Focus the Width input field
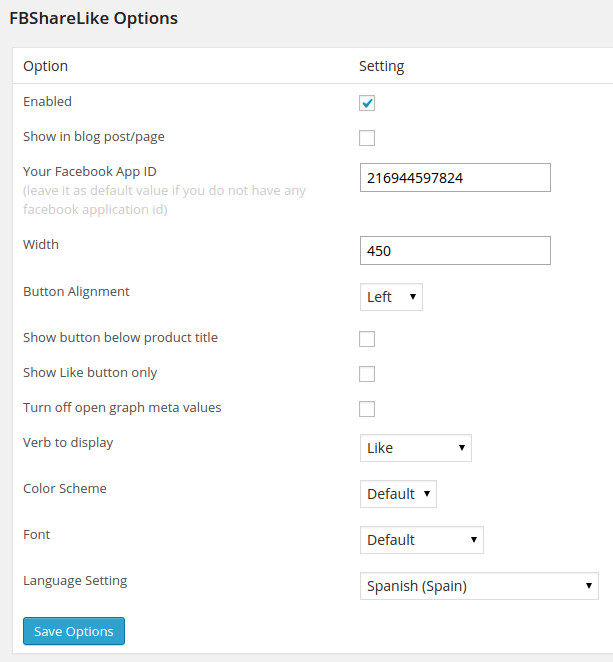 point(455,251)
